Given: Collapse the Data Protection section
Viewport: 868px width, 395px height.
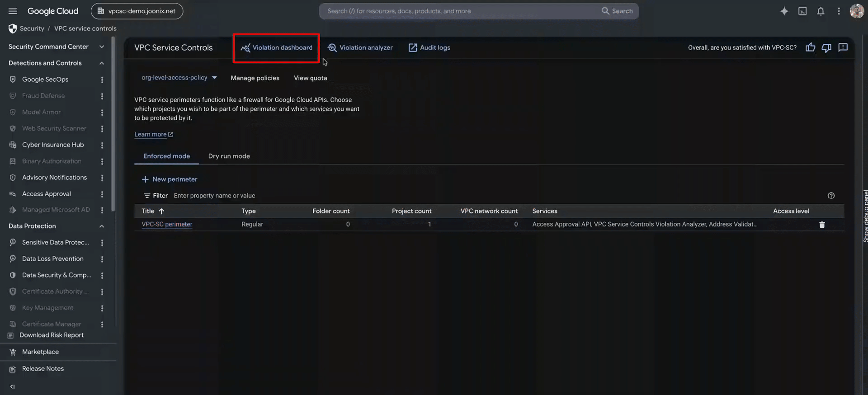Looking at the screenshot, I should tap(102, 226).
